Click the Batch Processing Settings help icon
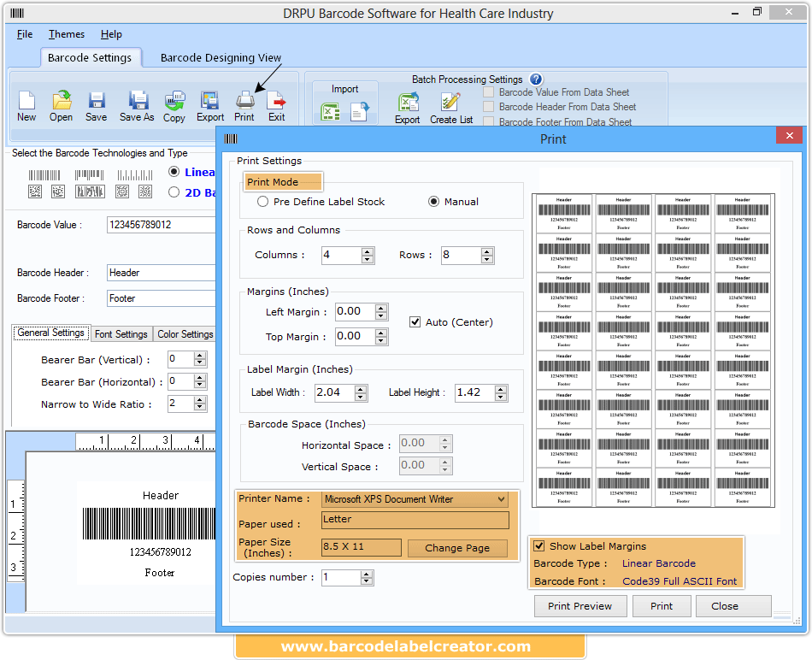Image resolution: width=812 pixels, height=660 pixels. point(536,79)
